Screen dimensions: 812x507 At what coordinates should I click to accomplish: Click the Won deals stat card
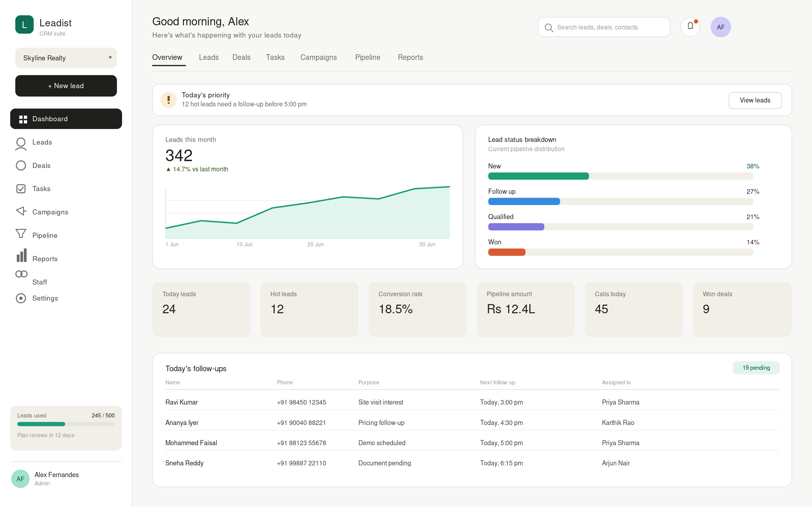[742, 309]
